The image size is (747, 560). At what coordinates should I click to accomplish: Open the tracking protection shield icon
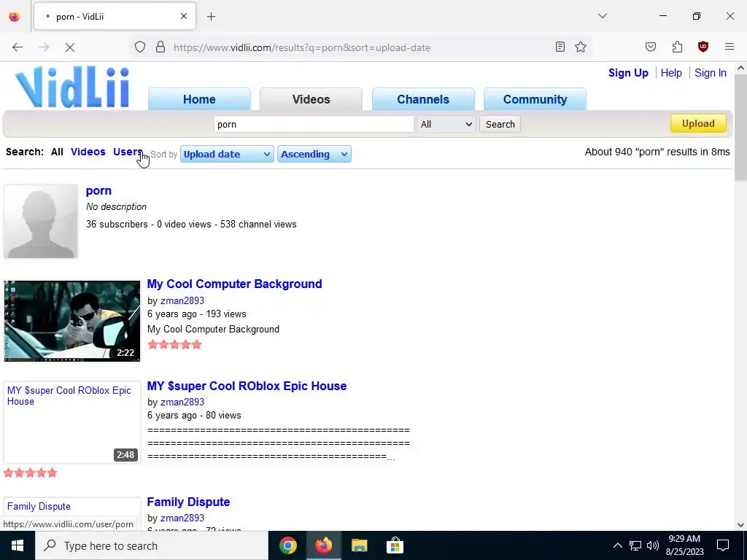139,47
